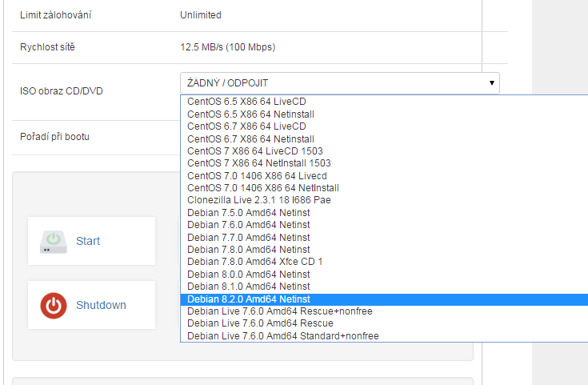Pick Debian 8.0.0 Amd64 Netinst

pyautogui.click(x=248, y=274)
